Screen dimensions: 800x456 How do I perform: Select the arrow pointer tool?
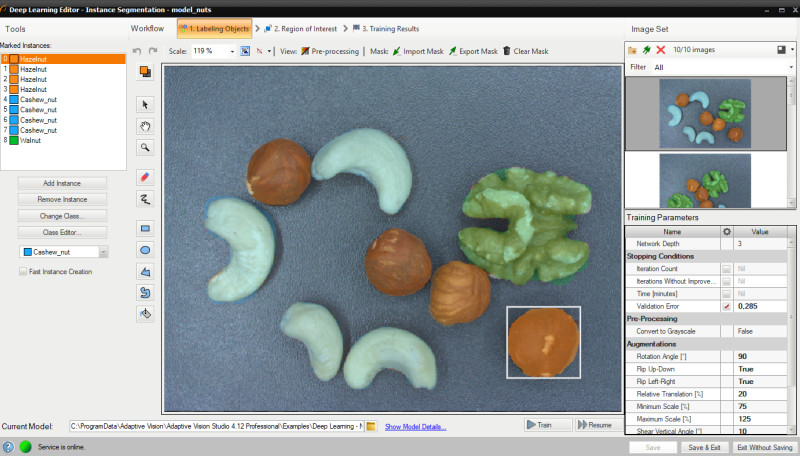pyautogui.click(x=145, y=104)
